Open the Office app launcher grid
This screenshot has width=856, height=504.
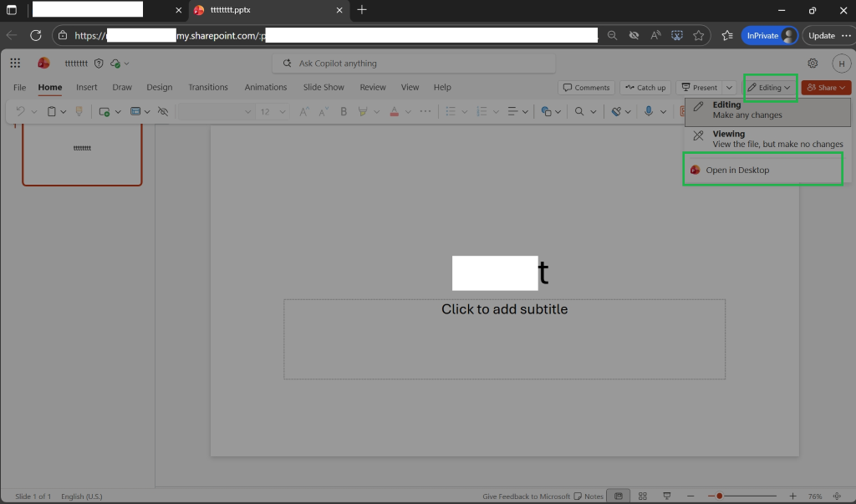click(x=15, y=64)
